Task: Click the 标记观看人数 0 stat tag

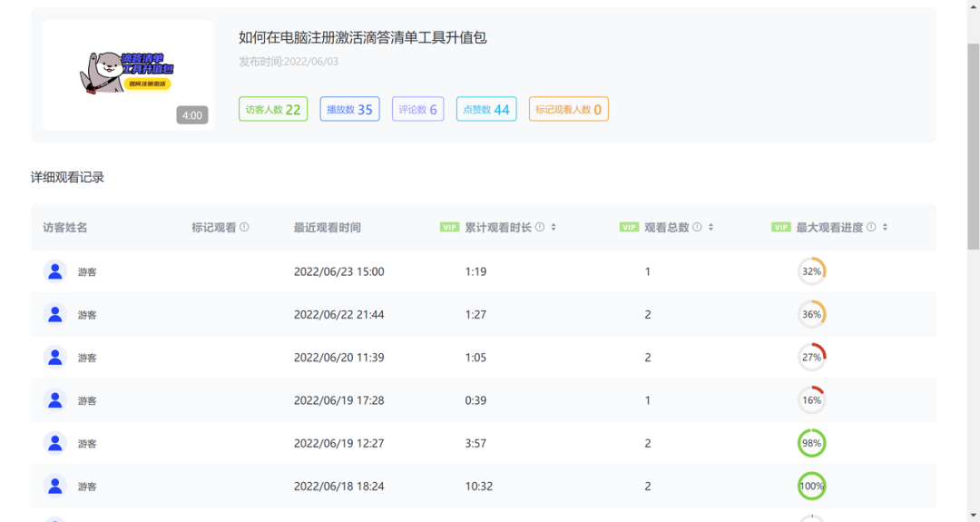Action: pos(568,109)
